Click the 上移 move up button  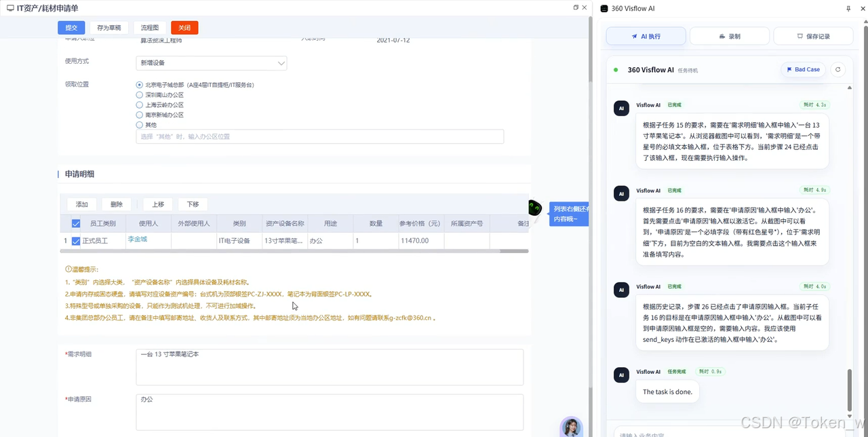pos(158,204)
